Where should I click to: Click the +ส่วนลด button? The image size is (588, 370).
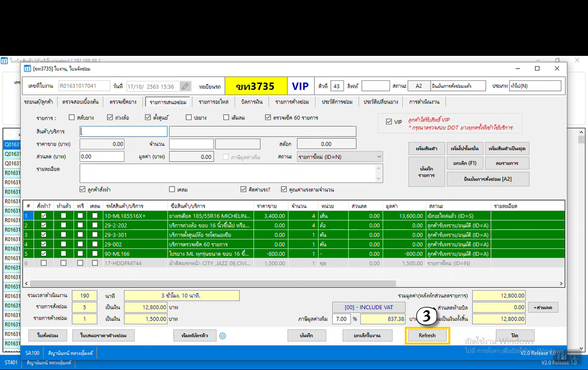coord(543,307)
